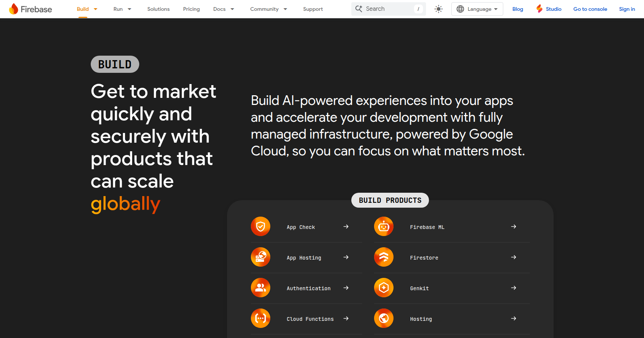Go to the Pricing page
Viewport: 644px width, 338px height.
coord(191,9)
